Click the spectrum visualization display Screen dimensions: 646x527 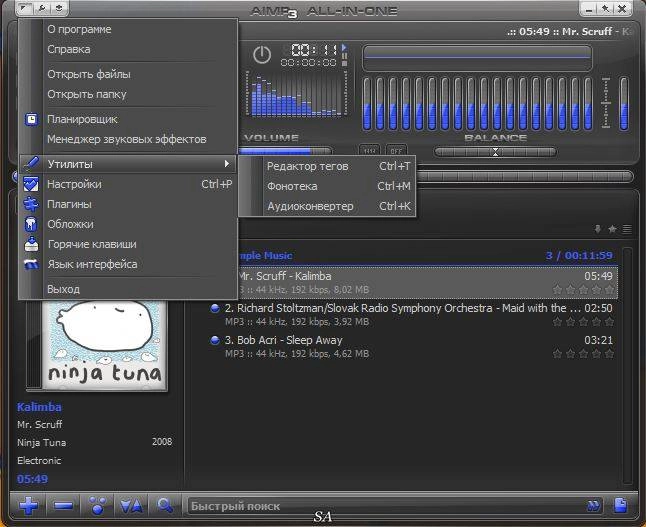coord(297,94)
